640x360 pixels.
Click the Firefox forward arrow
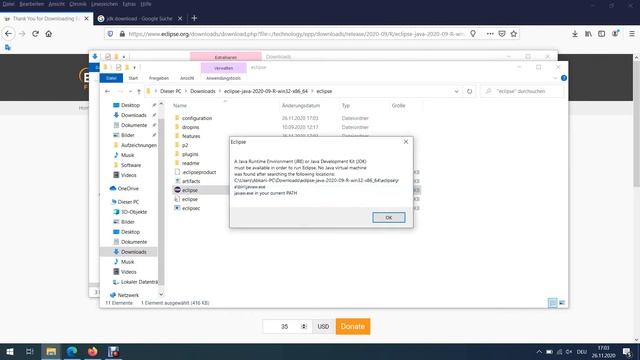(x=22, y=34)
